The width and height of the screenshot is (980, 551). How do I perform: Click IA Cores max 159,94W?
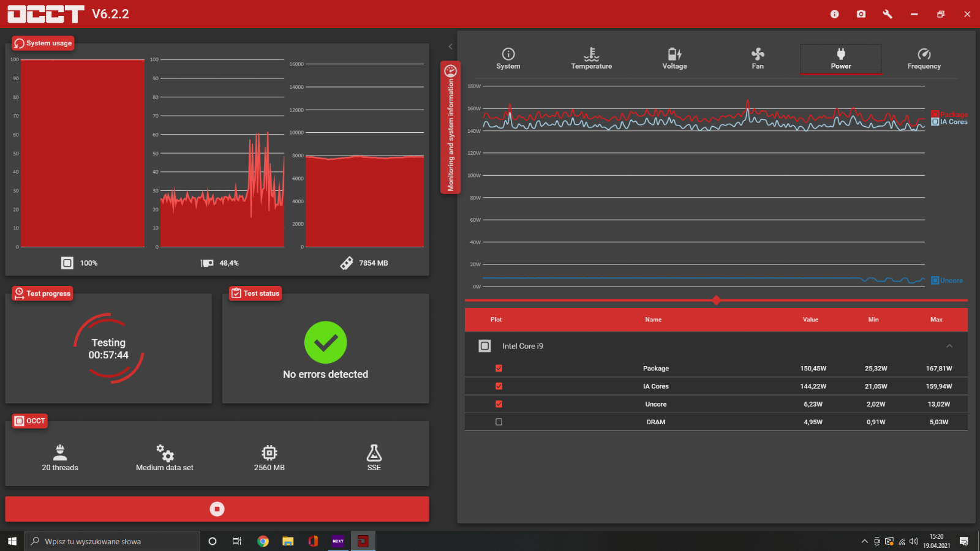[939, 386]
